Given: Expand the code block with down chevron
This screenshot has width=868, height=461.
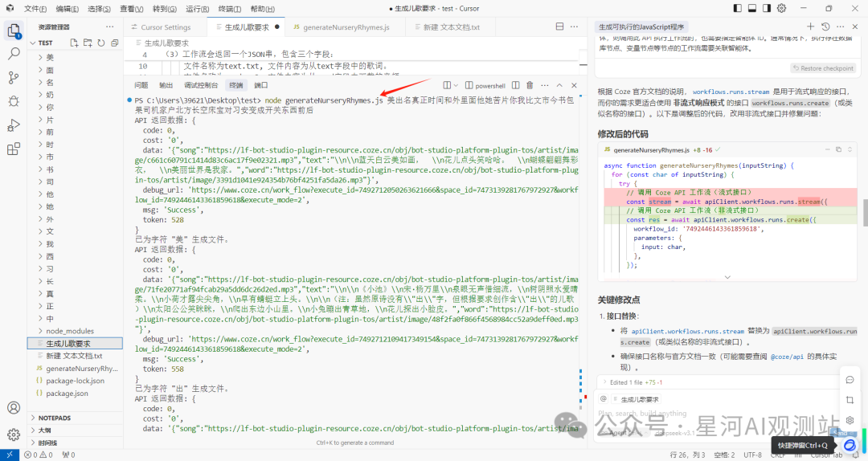Looking at the screenshot, I should (727, 277).
